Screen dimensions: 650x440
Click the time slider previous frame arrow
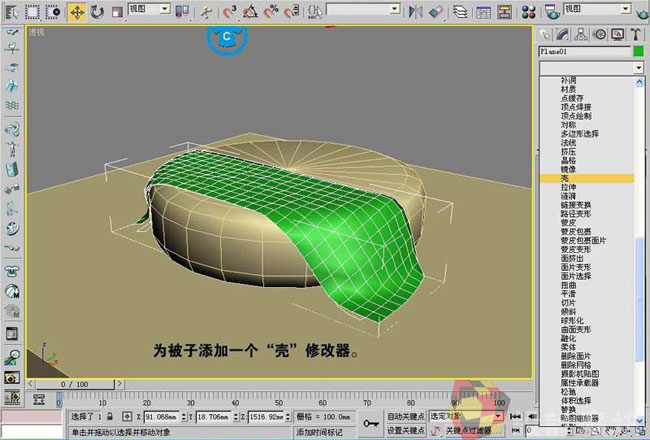tap(31, 384)
